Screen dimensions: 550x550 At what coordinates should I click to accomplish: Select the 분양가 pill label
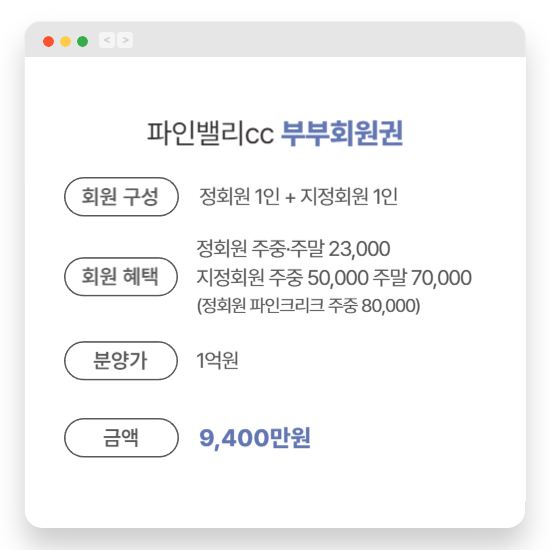(x=121, y=361)
